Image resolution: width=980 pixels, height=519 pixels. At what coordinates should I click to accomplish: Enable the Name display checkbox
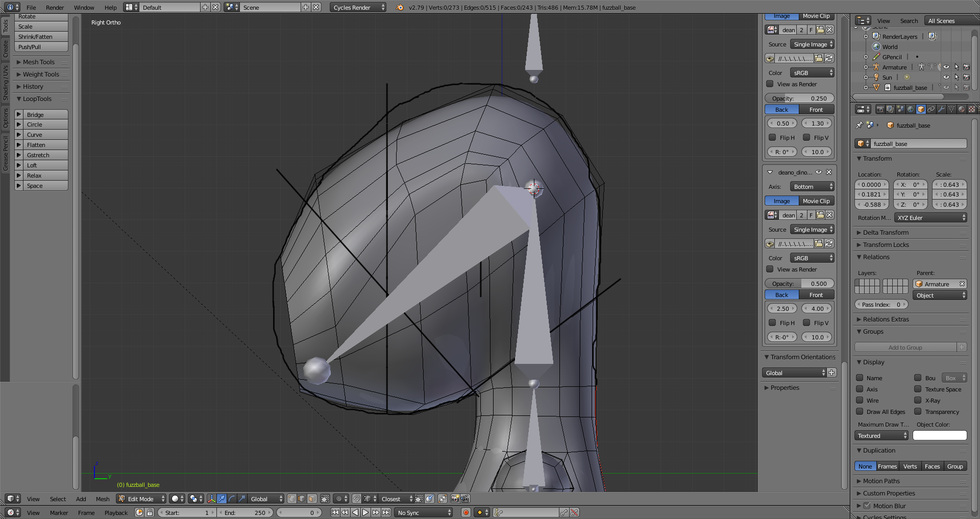[860, 378]
